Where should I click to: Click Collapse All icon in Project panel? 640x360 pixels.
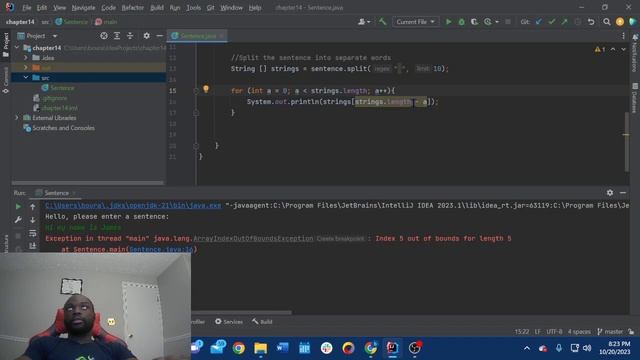point(130,36)
